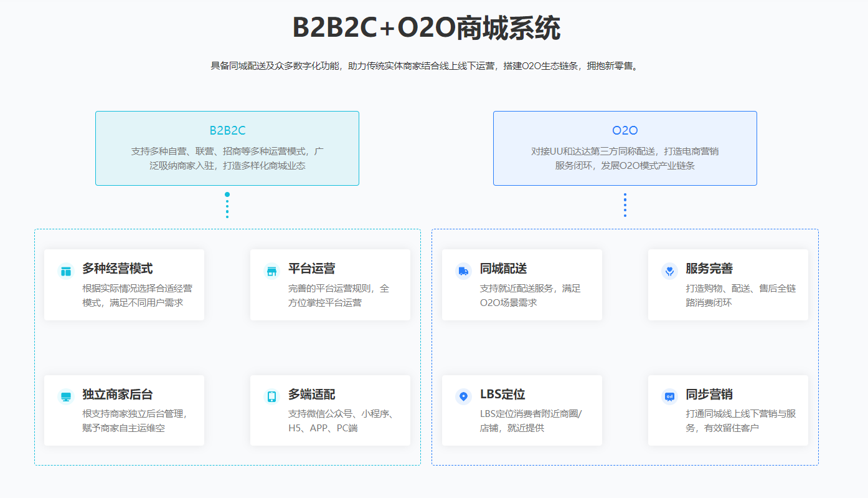The height and width of the screenshot is (498, 868).
Task: Click the 同城配送 delivery truck icon
Action: (463, 271)
